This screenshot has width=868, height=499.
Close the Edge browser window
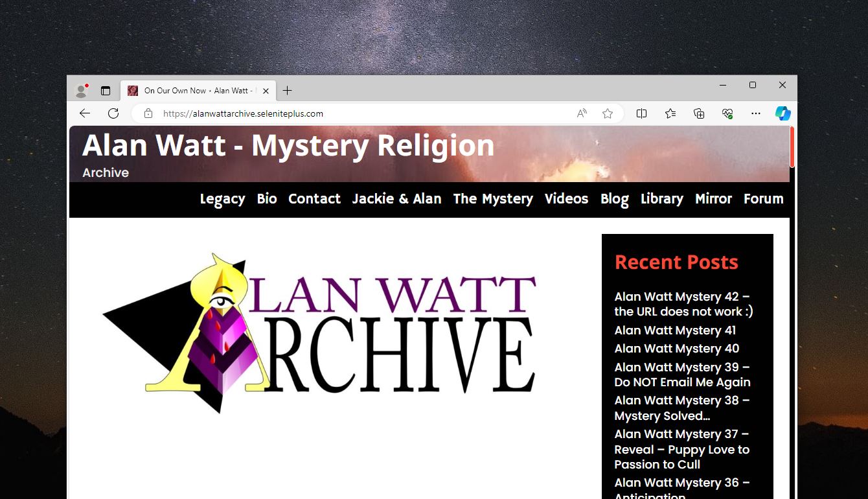pyautogui.click(x=782, y=85)
